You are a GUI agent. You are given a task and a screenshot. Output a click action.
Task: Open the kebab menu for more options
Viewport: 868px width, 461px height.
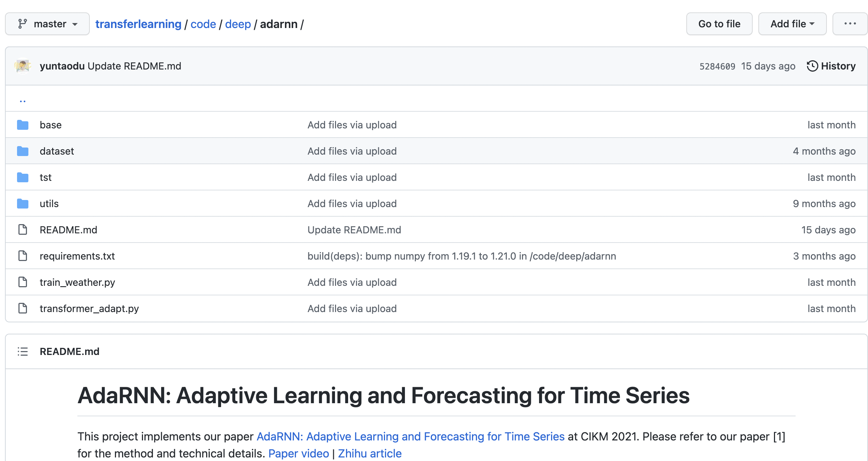(850, 23)
